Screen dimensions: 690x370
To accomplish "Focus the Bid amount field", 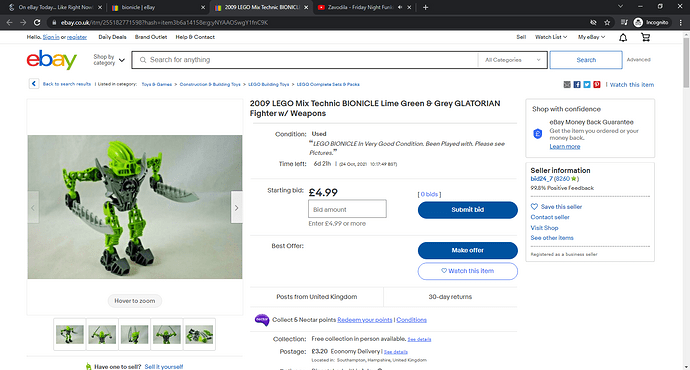I will coord(347,209).
